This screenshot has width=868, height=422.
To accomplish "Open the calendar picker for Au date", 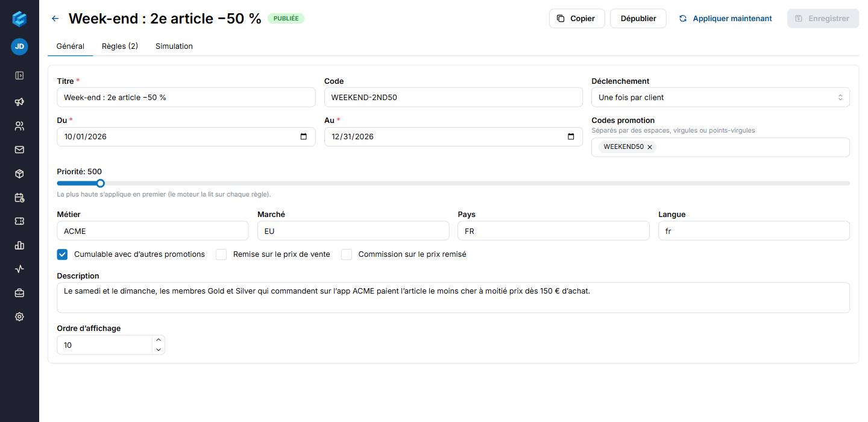I will click(571, 137).
